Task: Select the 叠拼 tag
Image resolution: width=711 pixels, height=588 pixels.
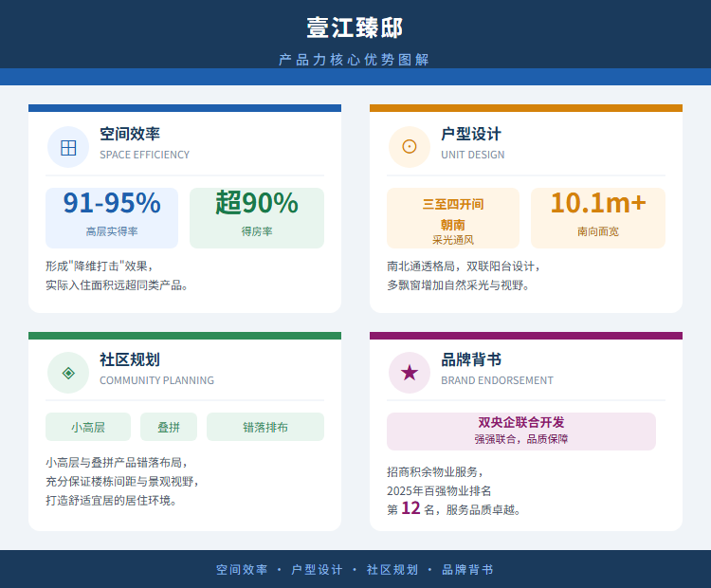Action: (x=169, y=427)
